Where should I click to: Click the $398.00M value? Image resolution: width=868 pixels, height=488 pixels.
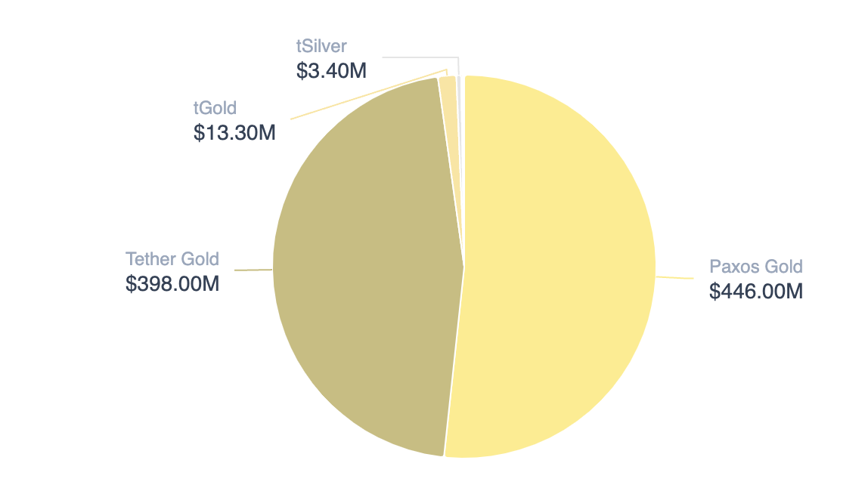pos(172,284)
